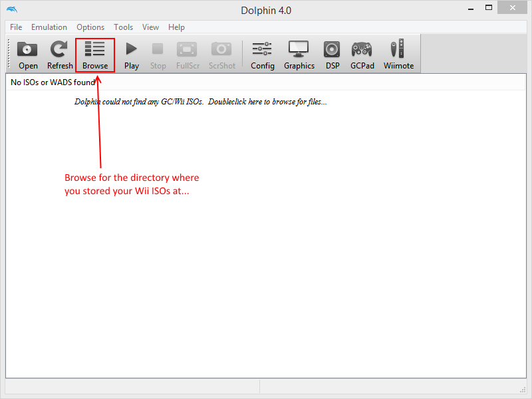This screenshot has width=532, height=399.
Task: Open the File menu
Action: click(x=16, y=27)
